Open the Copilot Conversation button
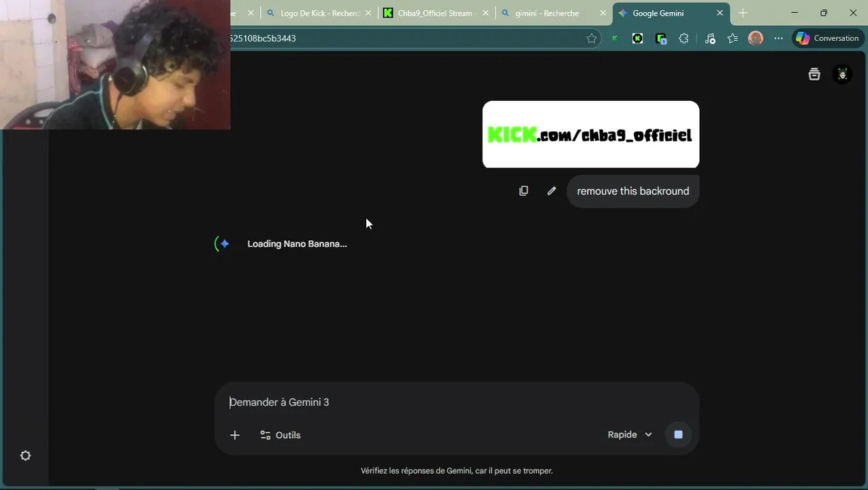The image size is (868, 490). pos(827,38)
